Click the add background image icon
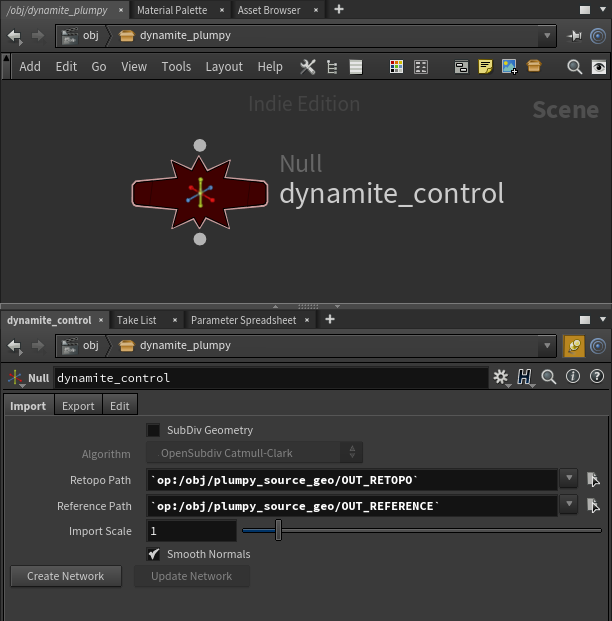This screenshot has width=612, height=621. [x=509, y=67]
